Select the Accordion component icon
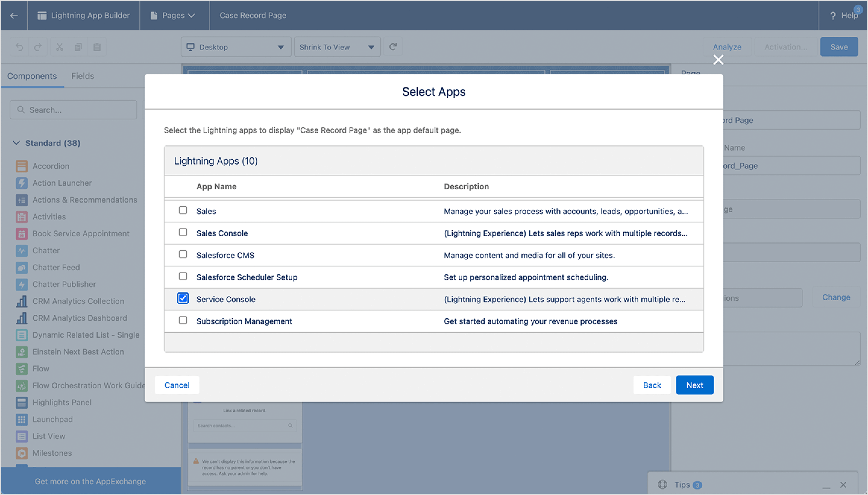Image resolution: width=868 pixels, height=495 pixels. [x=21, y=166]
